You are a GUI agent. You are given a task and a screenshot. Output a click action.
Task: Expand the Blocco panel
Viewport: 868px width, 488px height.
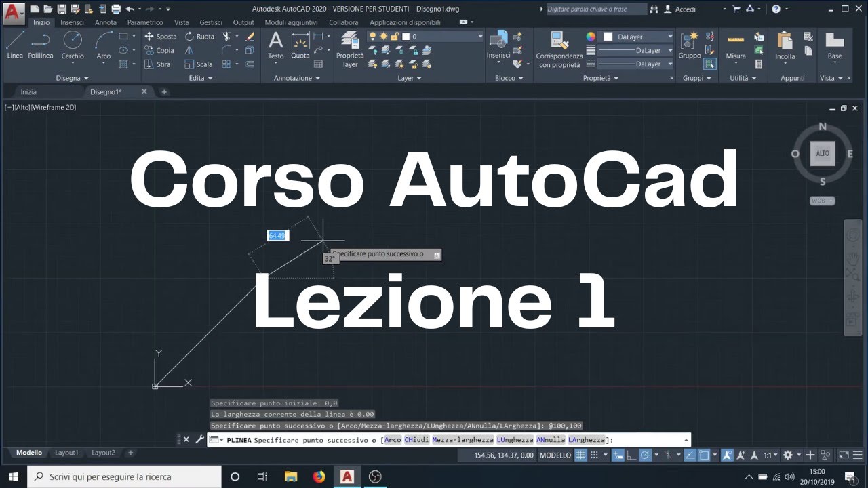pyautogui.click(x=509, y=78)
